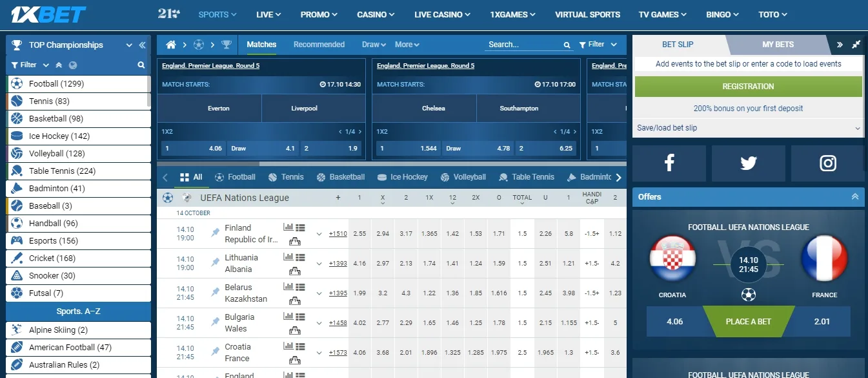This screenshot has width=868, height=378.
Task: Expand the Save/load bet slip section
Action: (x=749, y=128)
